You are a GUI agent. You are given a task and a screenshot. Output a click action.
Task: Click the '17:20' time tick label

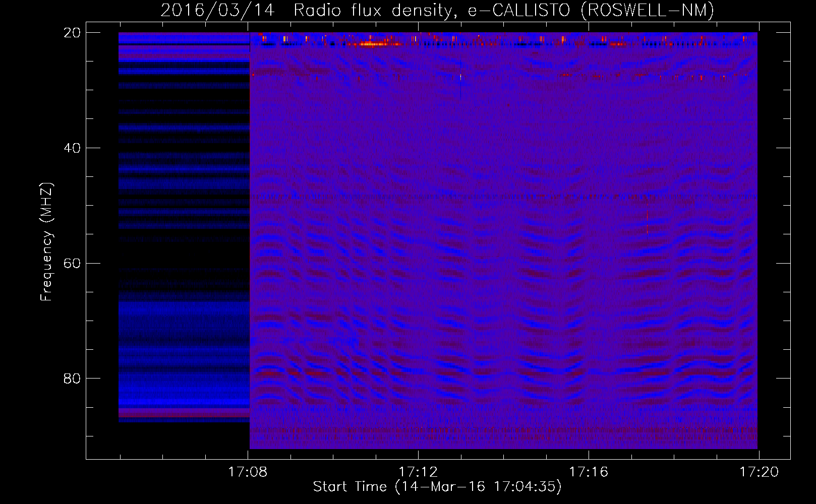[x=759, y=472]
